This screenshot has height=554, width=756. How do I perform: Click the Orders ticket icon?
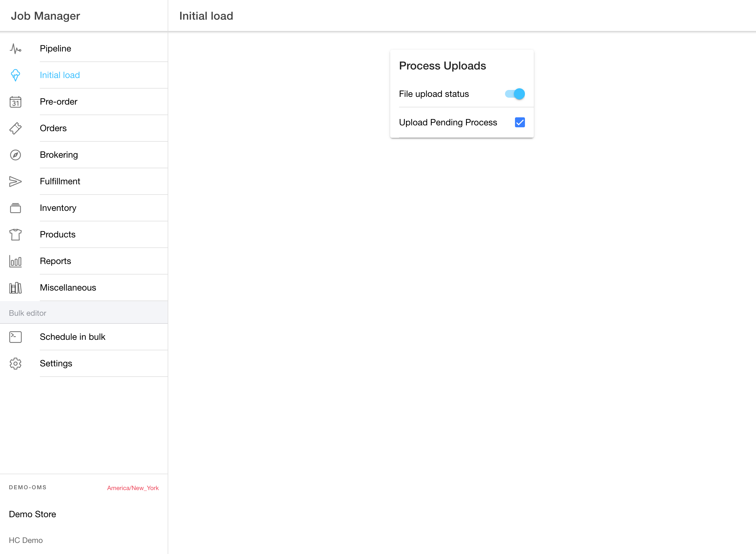coord(15,128)
